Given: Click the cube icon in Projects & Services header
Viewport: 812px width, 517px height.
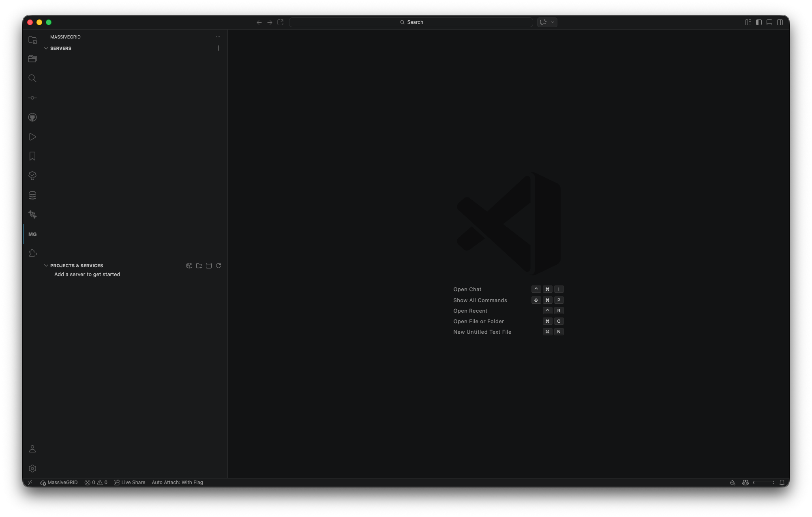Looking at the screenshot, I should [189, 266].
